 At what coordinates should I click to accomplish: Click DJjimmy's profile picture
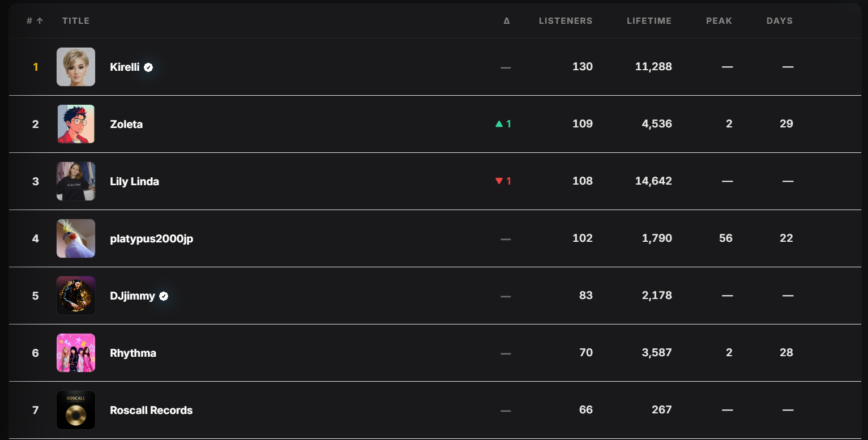tap(76, 296)
